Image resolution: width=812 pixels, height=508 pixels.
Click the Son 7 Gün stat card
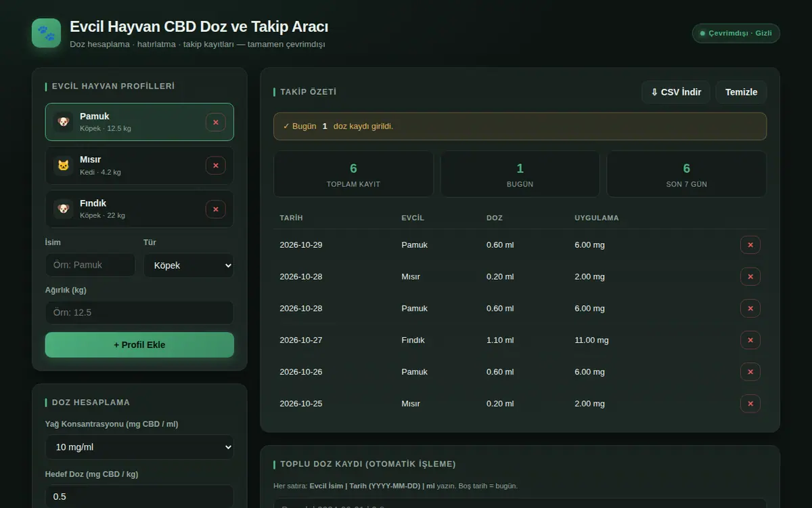click(687, 174)
